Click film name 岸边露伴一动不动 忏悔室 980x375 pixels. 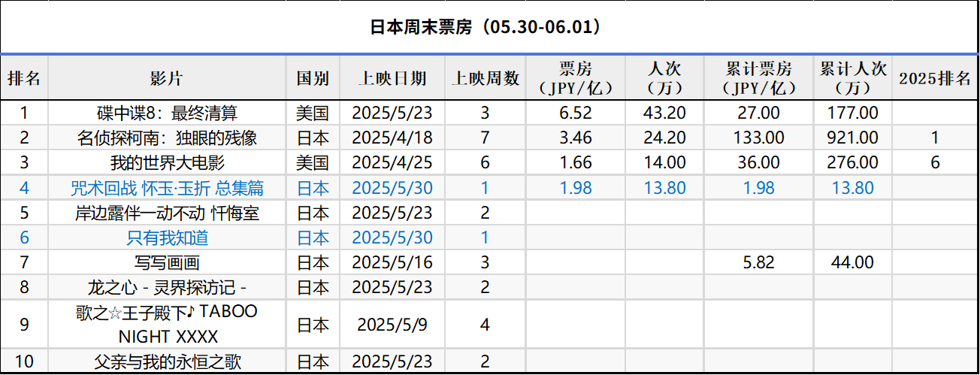tap(167, 213)
